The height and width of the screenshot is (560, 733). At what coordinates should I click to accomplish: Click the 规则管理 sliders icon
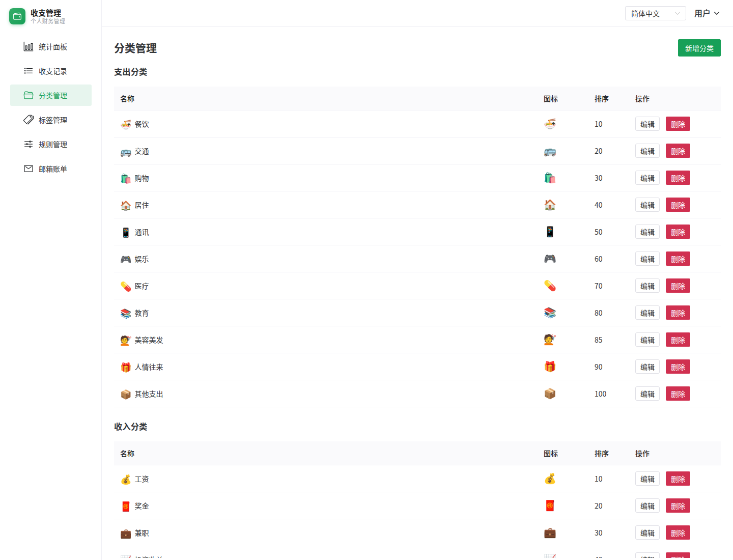(x=29, y=145)
